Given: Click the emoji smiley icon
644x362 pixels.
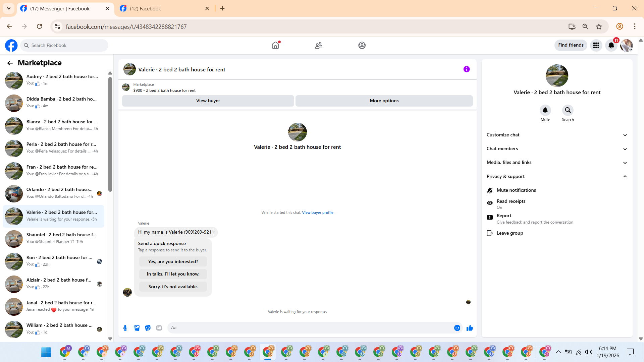Looking at the screenshot, I should 457,328.
